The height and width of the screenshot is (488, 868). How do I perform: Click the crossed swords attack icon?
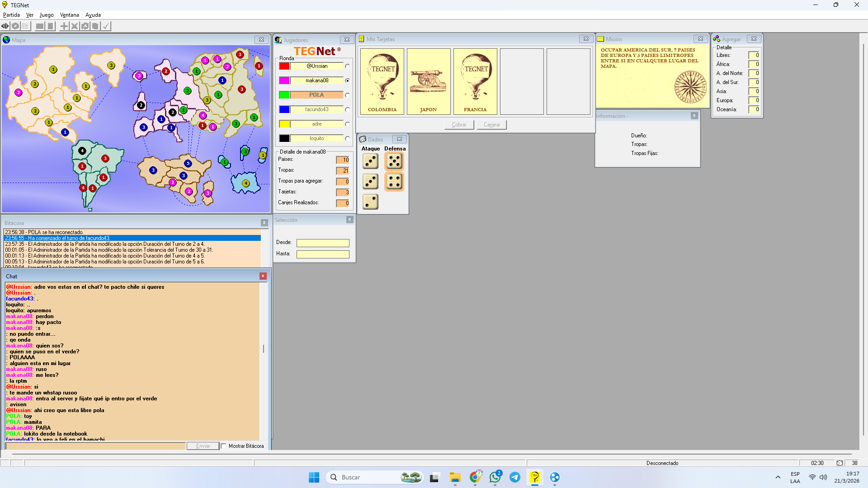(75, 26)
